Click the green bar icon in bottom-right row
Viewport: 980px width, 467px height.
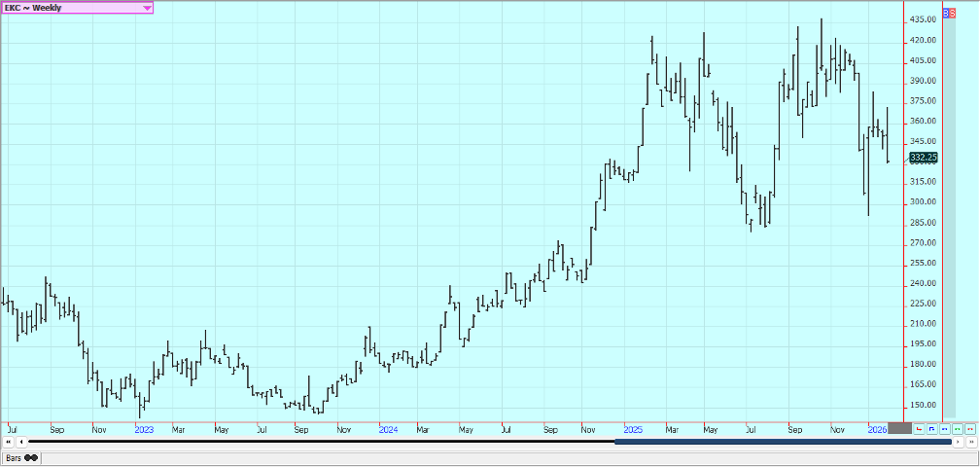[x=957, y=429]
